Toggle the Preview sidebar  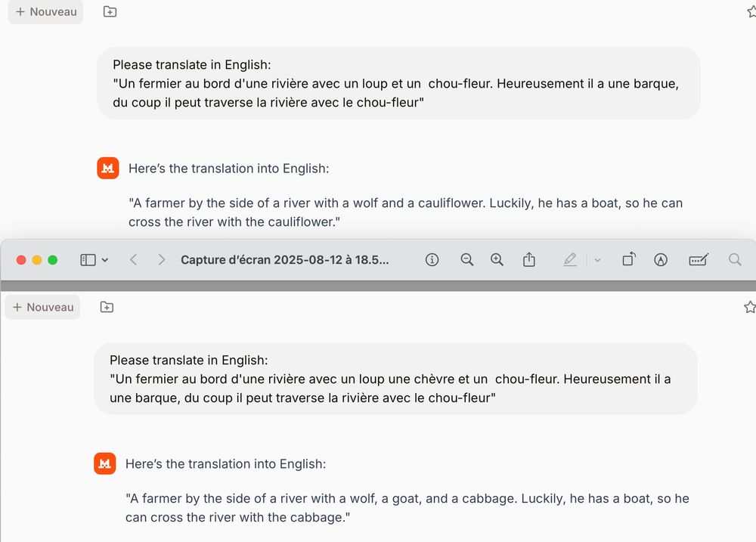(86, 259)
